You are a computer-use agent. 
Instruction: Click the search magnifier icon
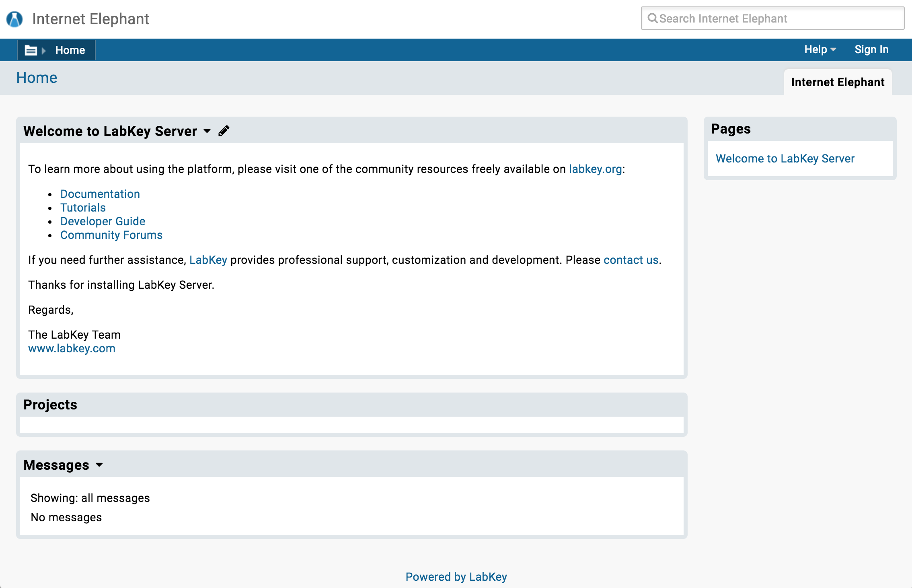(652, 19)
